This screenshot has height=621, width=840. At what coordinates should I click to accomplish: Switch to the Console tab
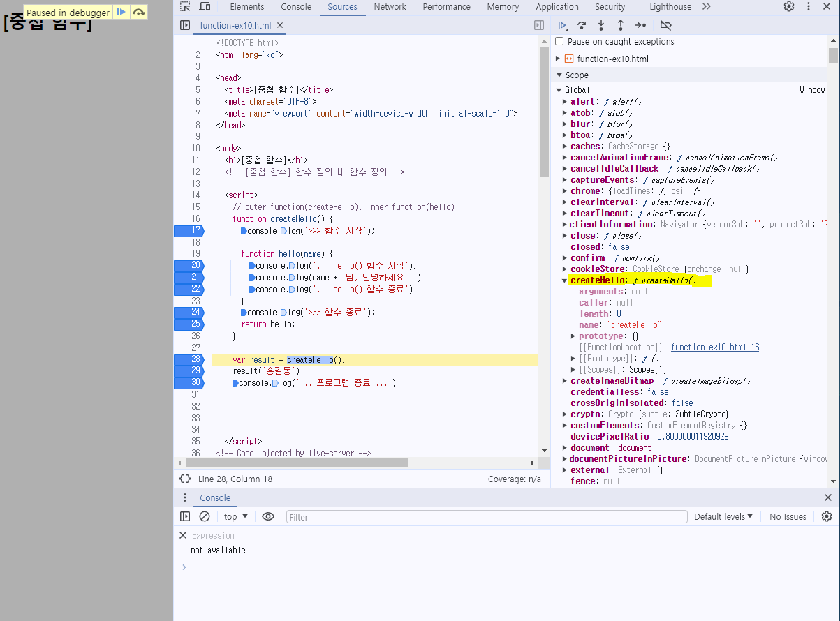[296, 7]
